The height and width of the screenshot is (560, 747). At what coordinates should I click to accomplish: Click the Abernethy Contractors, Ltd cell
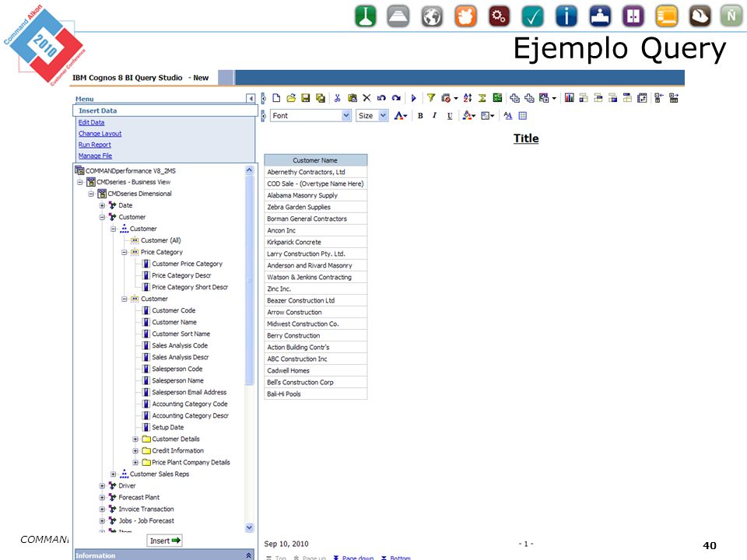315,172
